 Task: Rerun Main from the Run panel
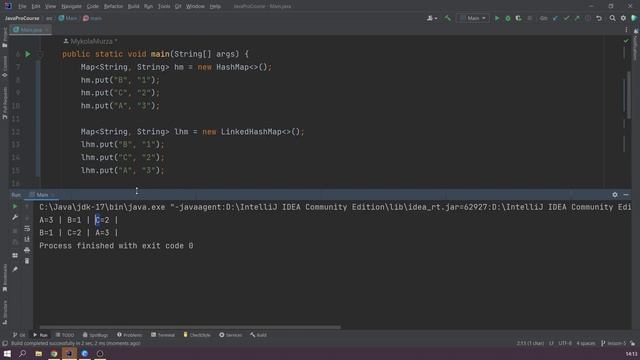pyautogui.click(x=15, y=207)
